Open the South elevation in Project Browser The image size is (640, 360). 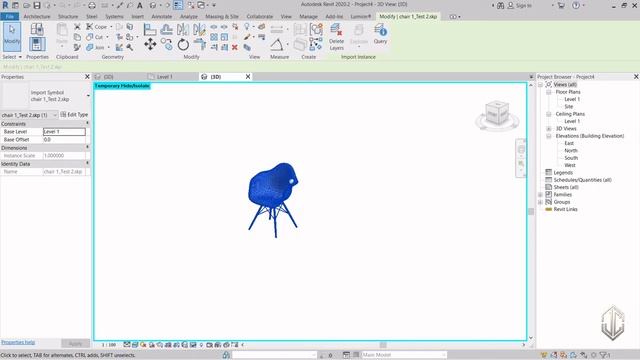pyautogui.click(x=571, y=158)
